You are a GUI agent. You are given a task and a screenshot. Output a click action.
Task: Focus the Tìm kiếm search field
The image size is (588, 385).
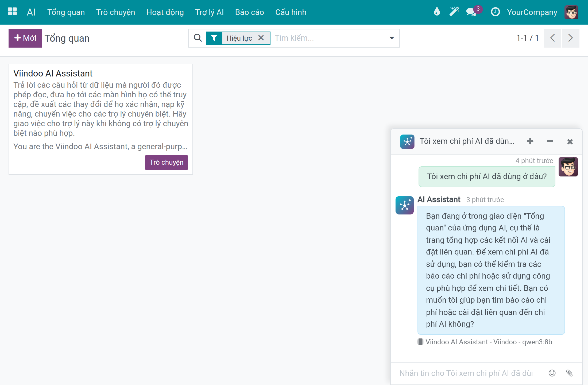(x=329, y=38)
